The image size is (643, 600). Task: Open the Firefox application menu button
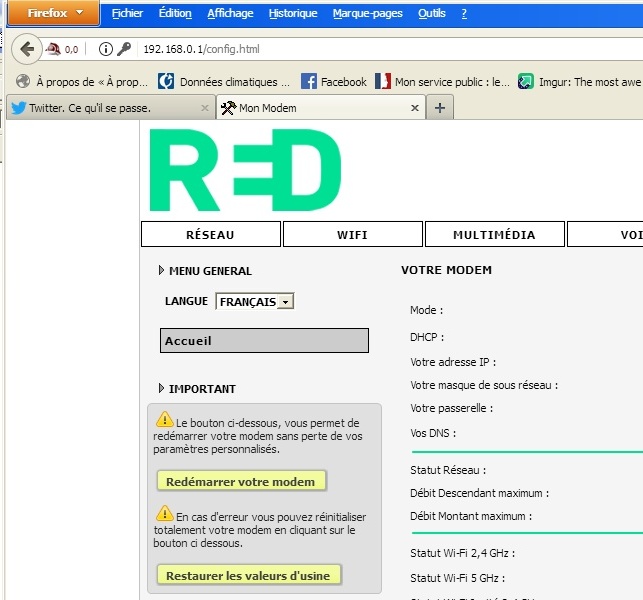pos(54,13)
